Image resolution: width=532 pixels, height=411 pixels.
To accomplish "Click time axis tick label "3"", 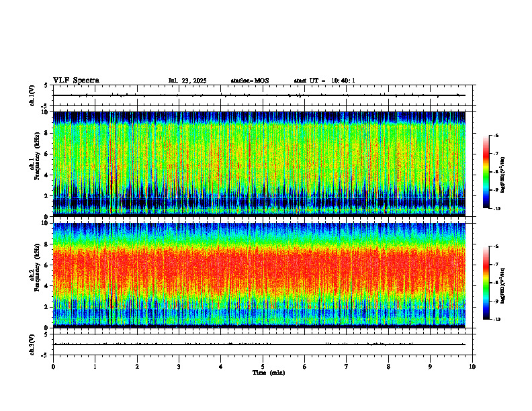I will [179, 367].
